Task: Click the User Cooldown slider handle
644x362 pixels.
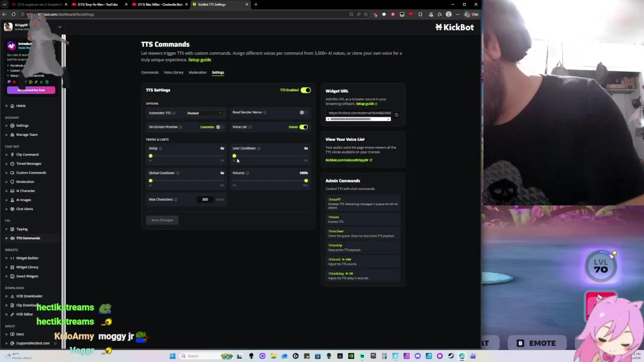Action: pos(234,156)
